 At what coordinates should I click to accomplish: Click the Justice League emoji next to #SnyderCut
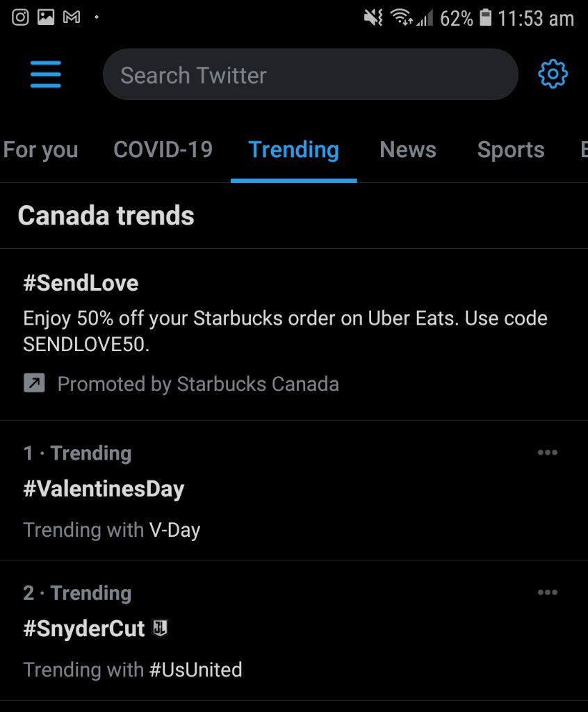pyautogui.click(x=160, y=628)
